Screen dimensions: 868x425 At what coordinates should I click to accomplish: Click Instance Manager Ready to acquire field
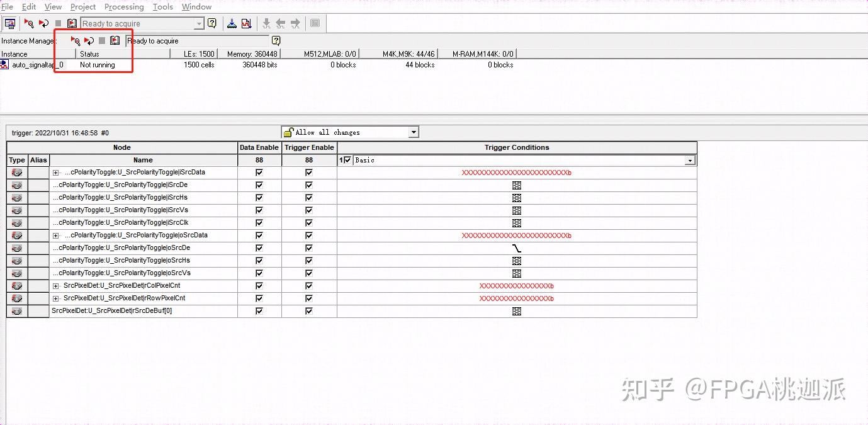(x=197, y=41)
